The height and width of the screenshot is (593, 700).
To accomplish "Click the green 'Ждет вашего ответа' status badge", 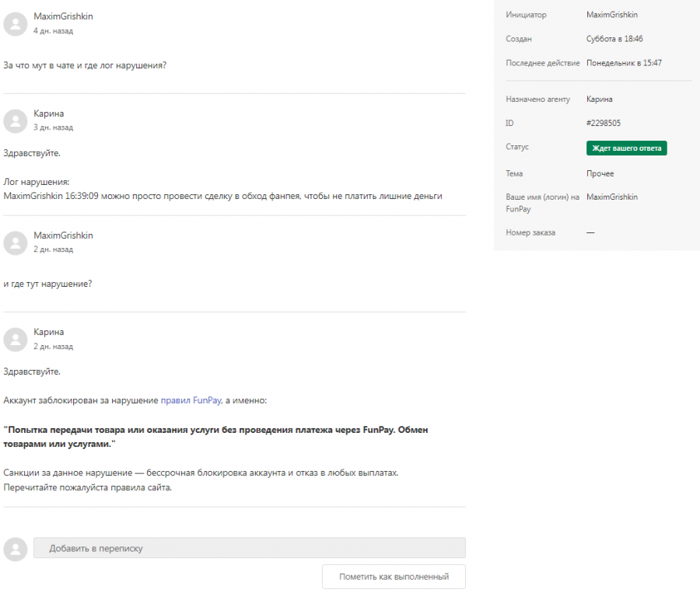I will coord(626,148).
